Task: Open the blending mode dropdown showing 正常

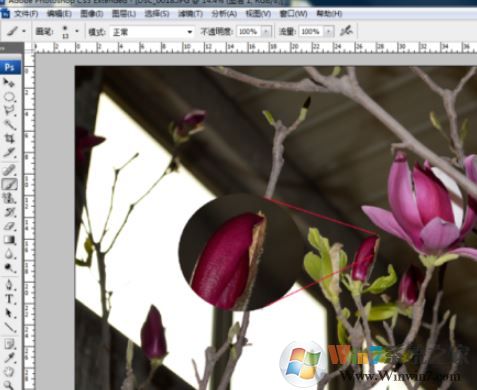Action: coord(152,32)
